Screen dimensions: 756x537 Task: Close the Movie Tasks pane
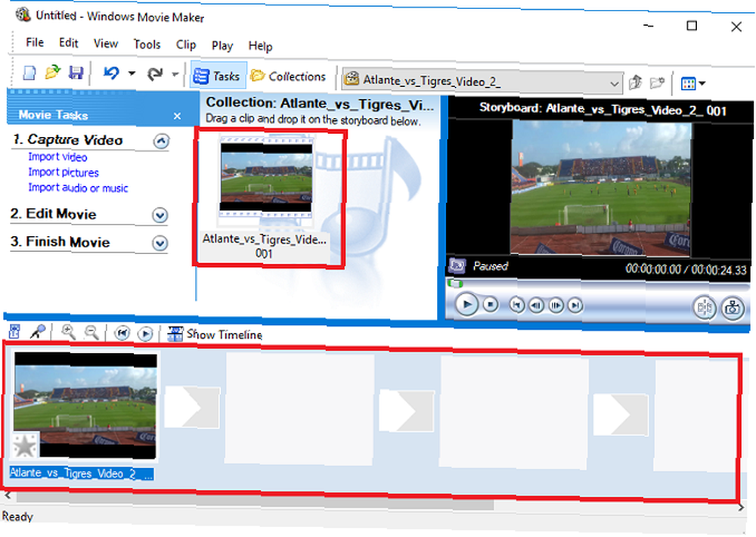177,116
